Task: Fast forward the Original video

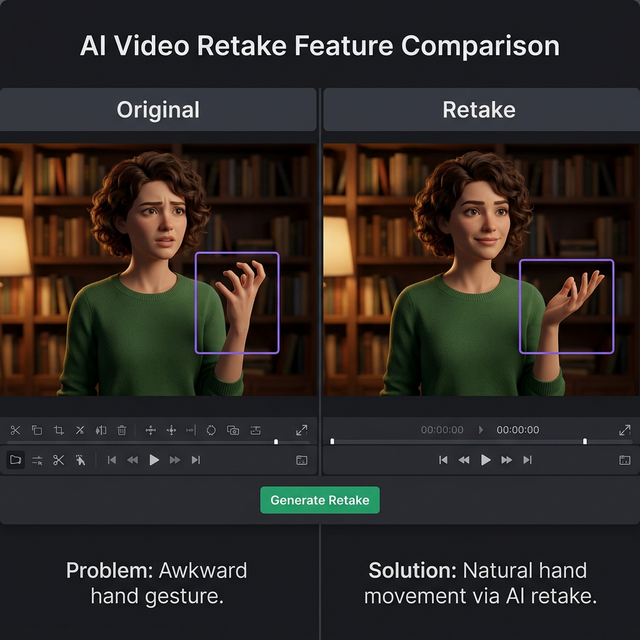Action: click(175, 460)
